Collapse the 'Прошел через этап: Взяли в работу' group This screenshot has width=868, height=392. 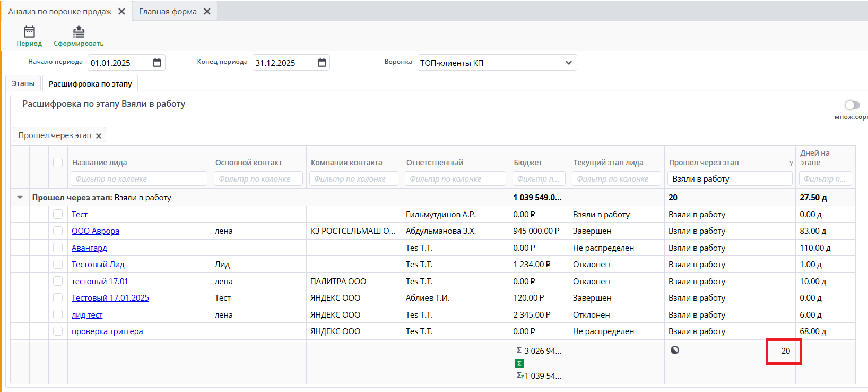(20, 198)
